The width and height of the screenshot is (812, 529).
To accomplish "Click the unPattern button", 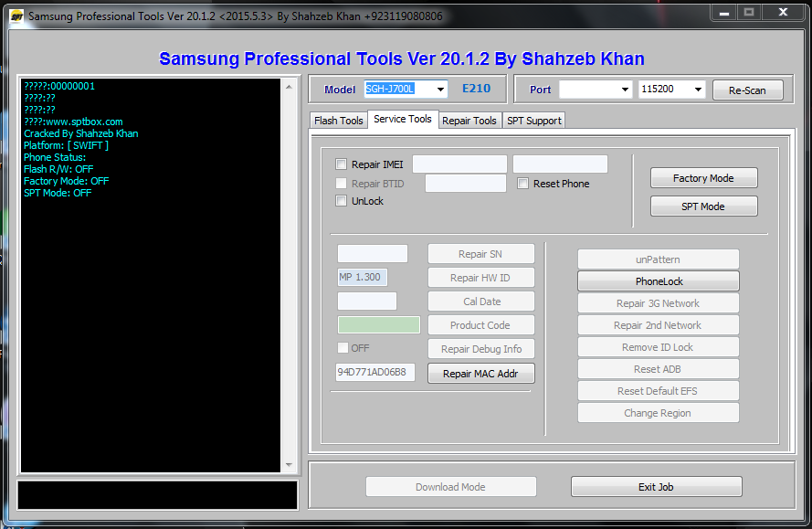I will tap(659, 259).
